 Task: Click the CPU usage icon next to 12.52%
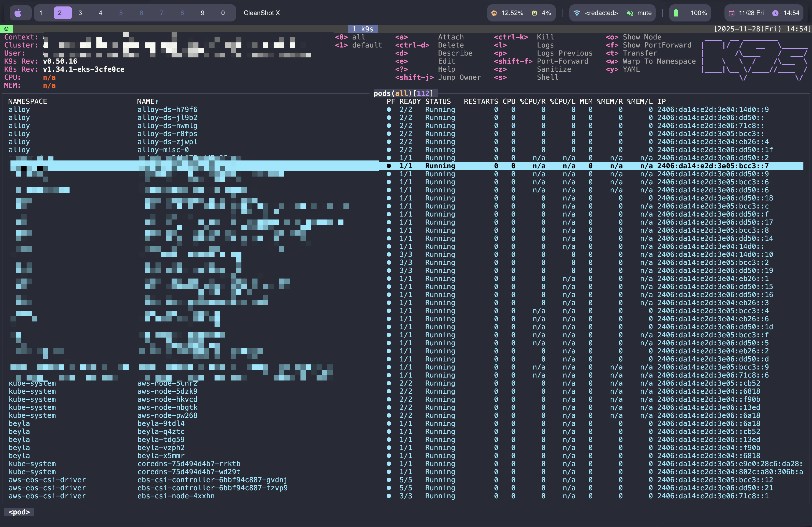494,13
